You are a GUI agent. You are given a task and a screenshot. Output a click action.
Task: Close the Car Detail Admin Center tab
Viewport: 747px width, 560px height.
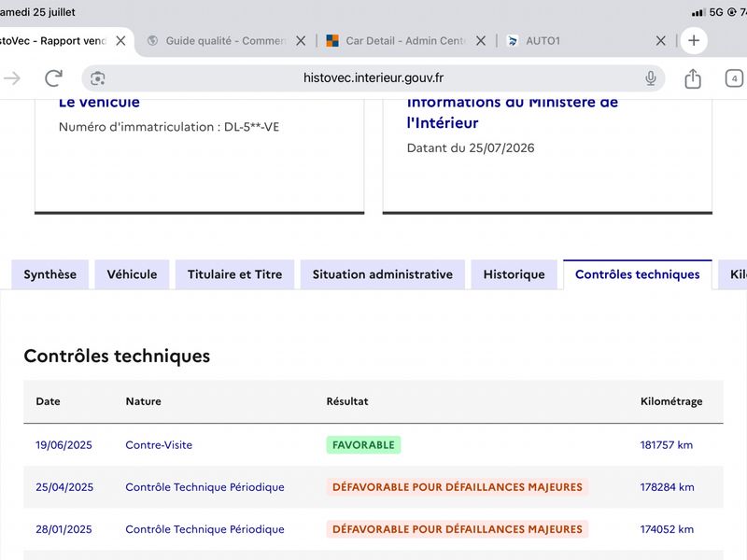[481, 41]
